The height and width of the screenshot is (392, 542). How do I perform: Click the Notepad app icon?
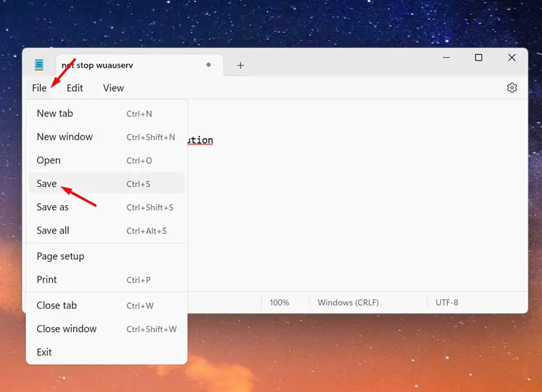pyautogui.click(x=39, y=64)
